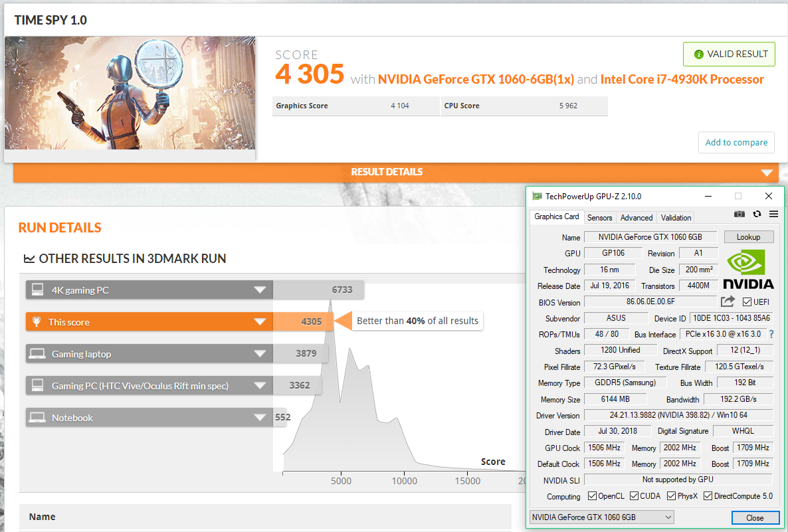Click the 4K gaming PC monitor icon
The height and width of the screenshot is (532, 788).
tap(37, 290)
